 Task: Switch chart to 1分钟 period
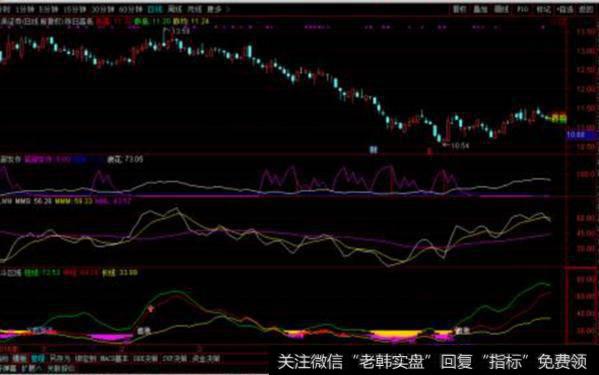coord(24,9)
